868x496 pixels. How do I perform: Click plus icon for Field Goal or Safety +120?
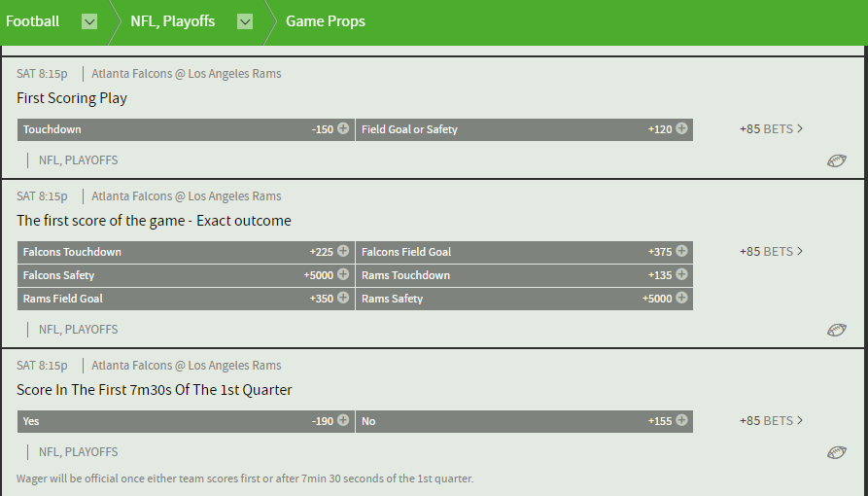(x=681, y=128)
